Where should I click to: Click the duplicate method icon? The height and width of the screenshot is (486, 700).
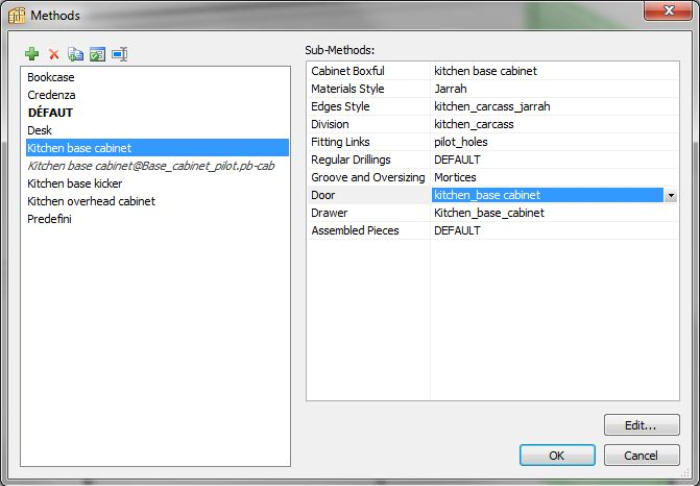point(76,54)
